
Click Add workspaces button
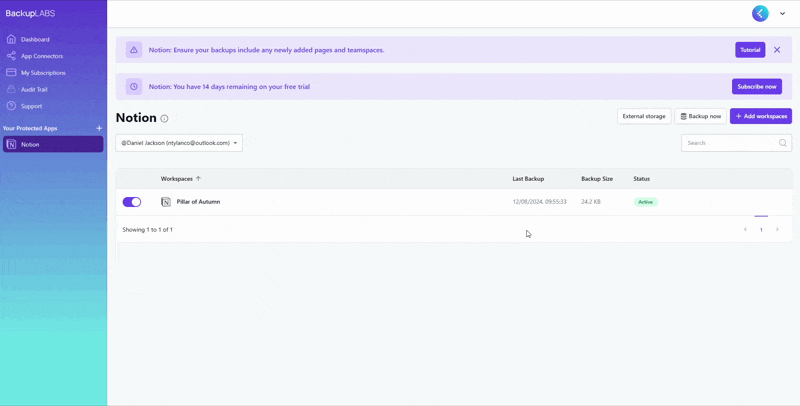tap(761, 116)
